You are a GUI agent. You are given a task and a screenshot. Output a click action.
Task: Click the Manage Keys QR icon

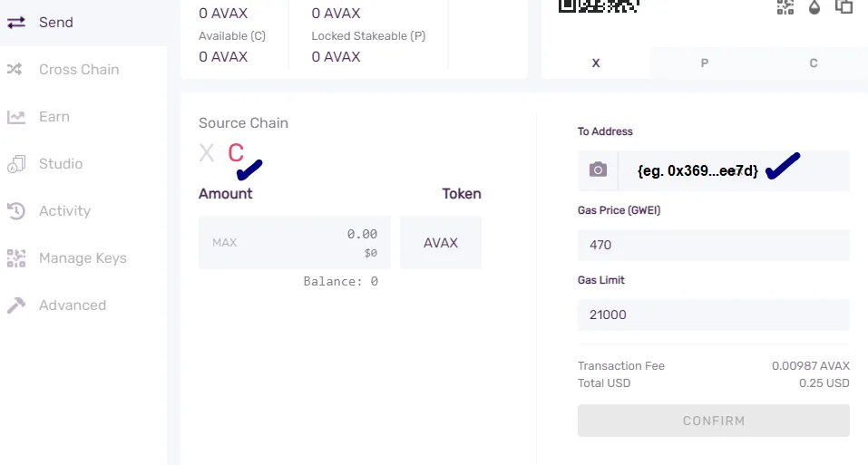[16, 258]
